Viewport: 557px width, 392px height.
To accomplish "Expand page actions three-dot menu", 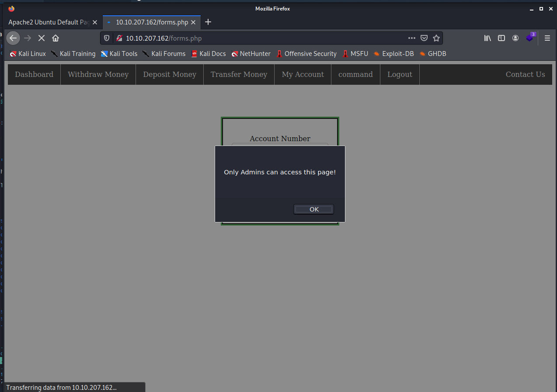I will point(411,38).
